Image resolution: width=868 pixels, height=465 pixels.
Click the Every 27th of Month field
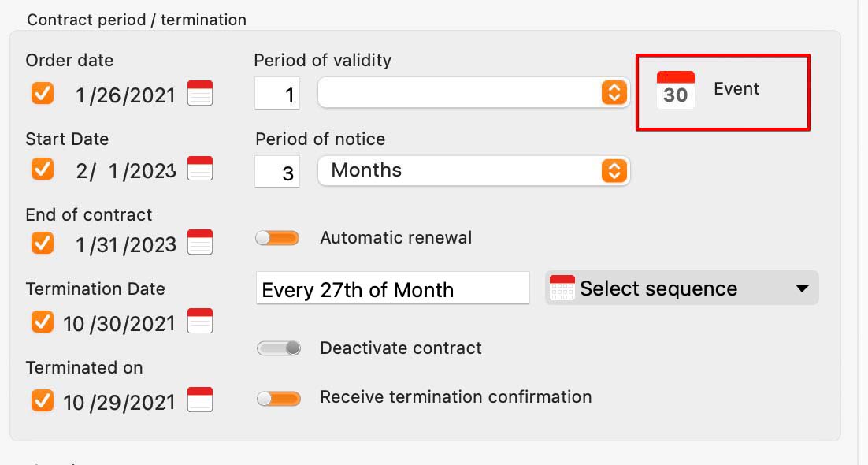click(393, 288)
